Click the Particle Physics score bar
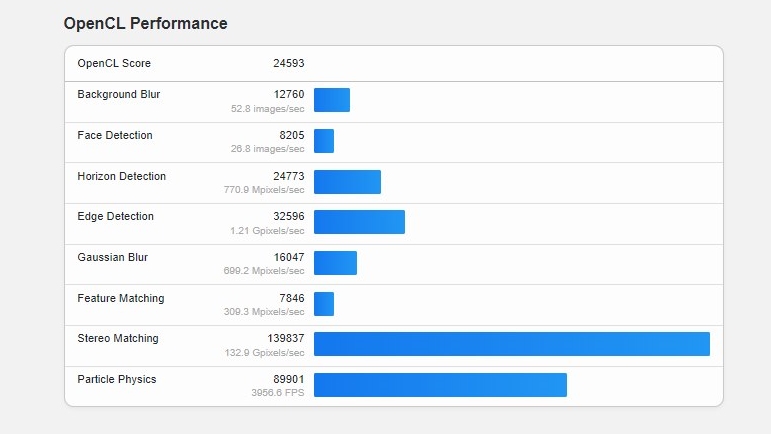Viewport: 771px width, 434px height. click(440, 385)
